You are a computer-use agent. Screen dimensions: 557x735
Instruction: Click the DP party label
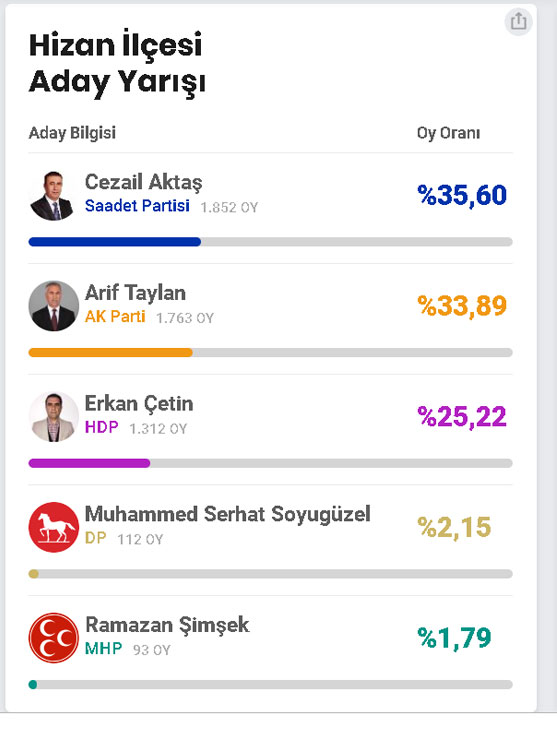96,538
